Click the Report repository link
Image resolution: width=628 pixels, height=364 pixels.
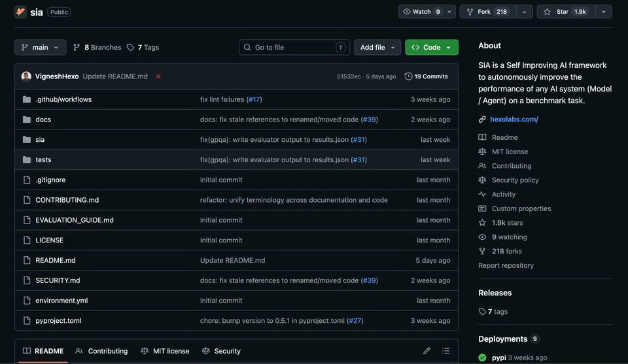tap(506, 265)
